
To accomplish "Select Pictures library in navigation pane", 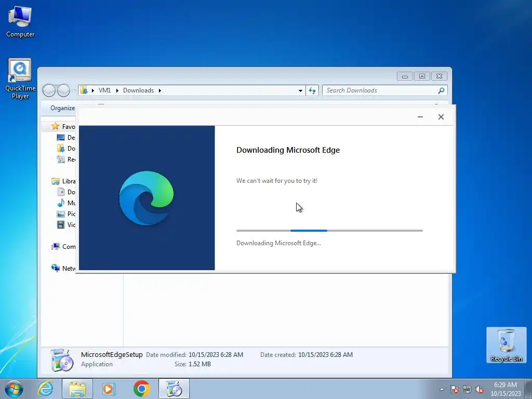I will (x=66, y=214).
